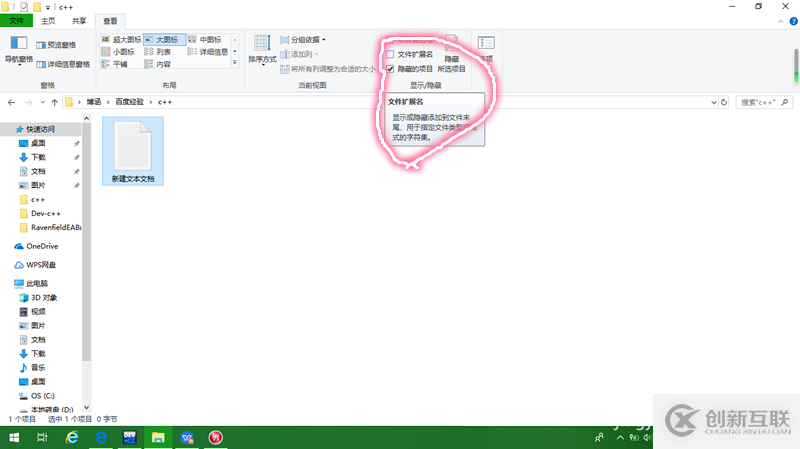The width and height of the screenshot is (800, 449).
Task: Select 中图标 medium icons layout
Action: pos(205,39)
